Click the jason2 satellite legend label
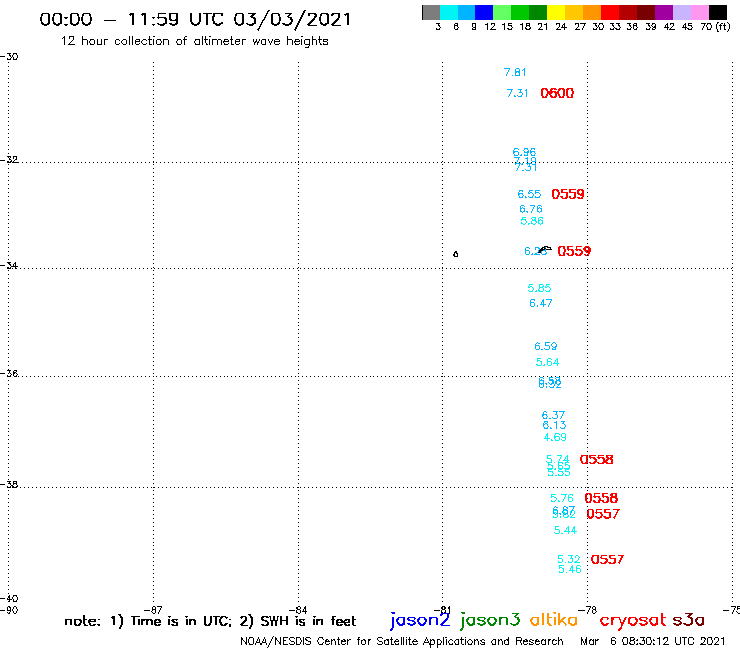The width and height of the screenshot is (740, 650). tap(420, 620)
